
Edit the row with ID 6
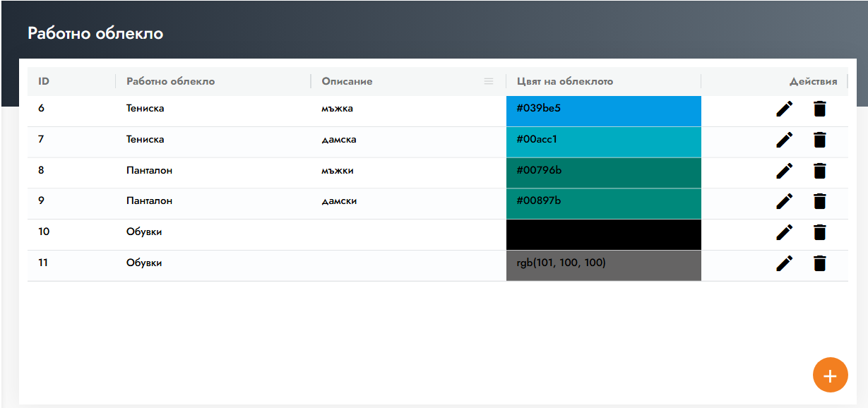(x=784, y=109)
